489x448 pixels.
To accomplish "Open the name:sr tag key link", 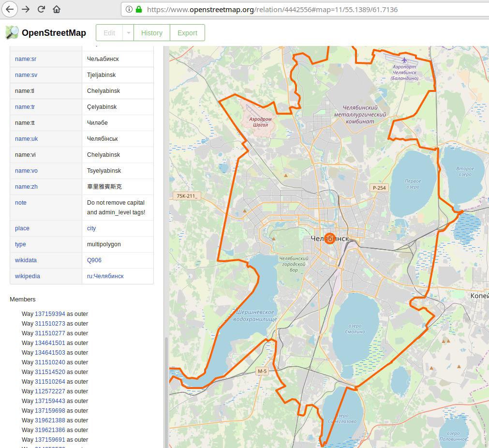I will click(26, 59).
